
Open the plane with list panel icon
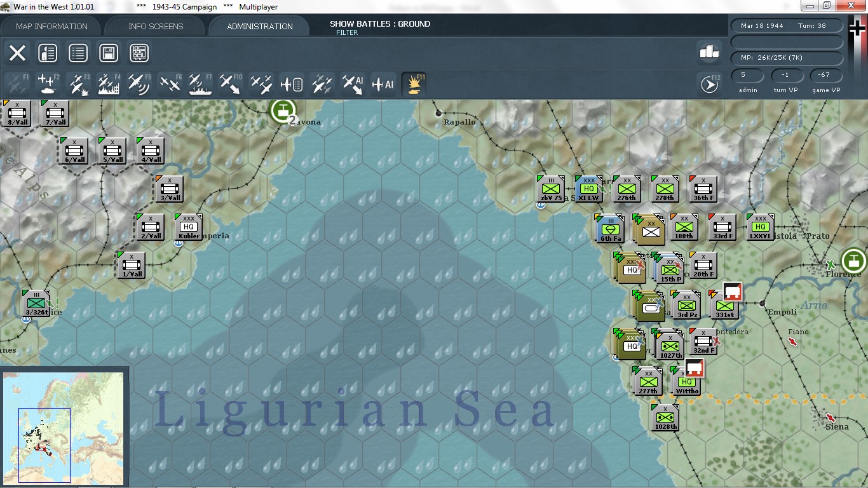point(292,84)
